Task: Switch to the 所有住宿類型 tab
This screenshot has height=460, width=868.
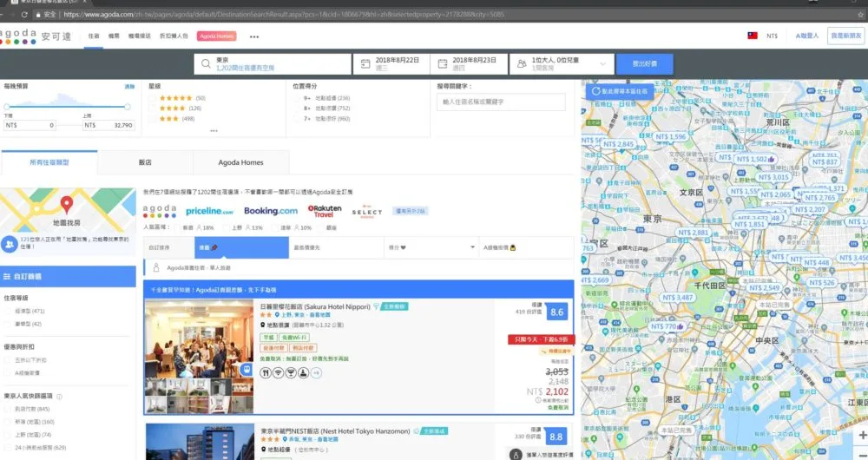Action: point(49,163)
